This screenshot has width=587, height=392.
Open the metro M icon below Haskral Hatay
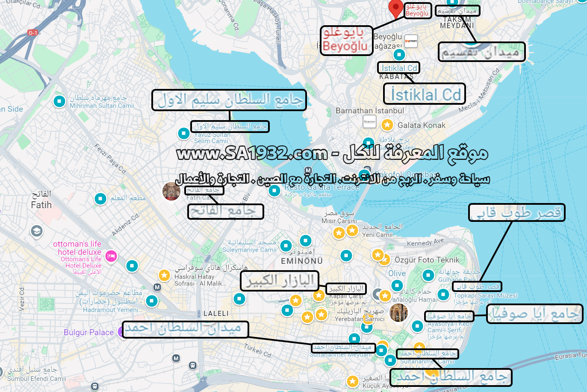point(157,287)
